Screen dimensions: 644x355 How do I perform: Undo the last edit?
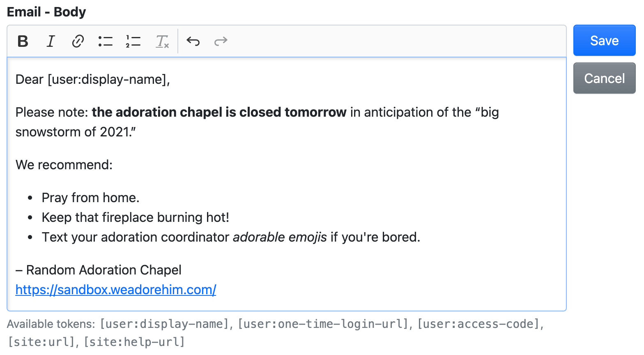point(193,41)
